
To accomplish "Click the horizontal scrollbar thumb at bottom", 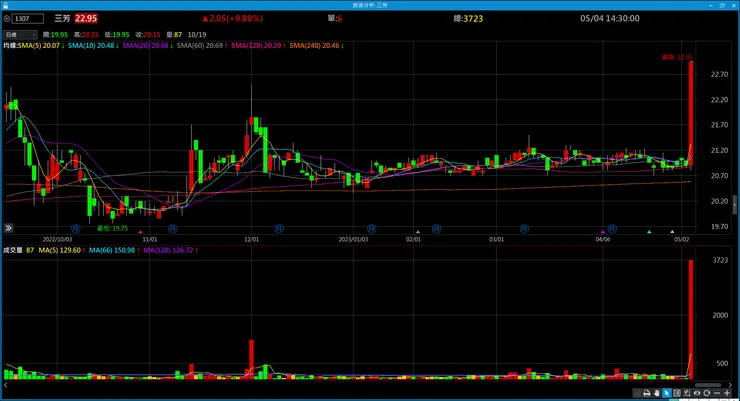I will click(x=708, y=385).
